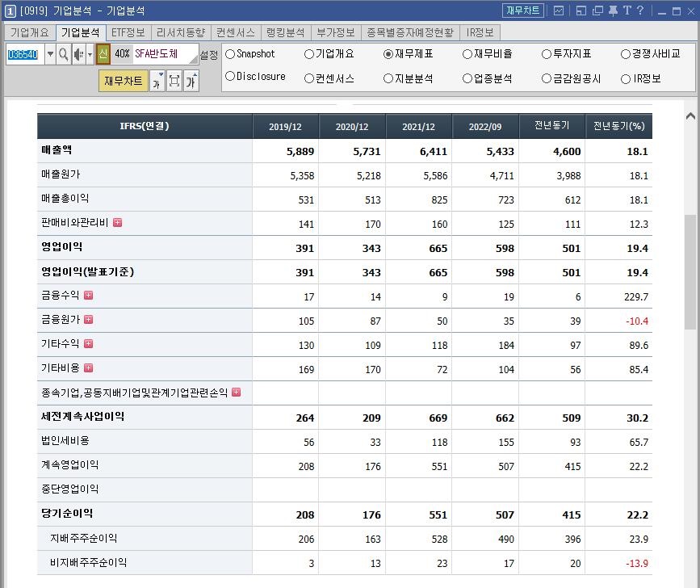700x588 pixels.
Task: Click the IFRS(연결) table header
Action: point(145,126)
